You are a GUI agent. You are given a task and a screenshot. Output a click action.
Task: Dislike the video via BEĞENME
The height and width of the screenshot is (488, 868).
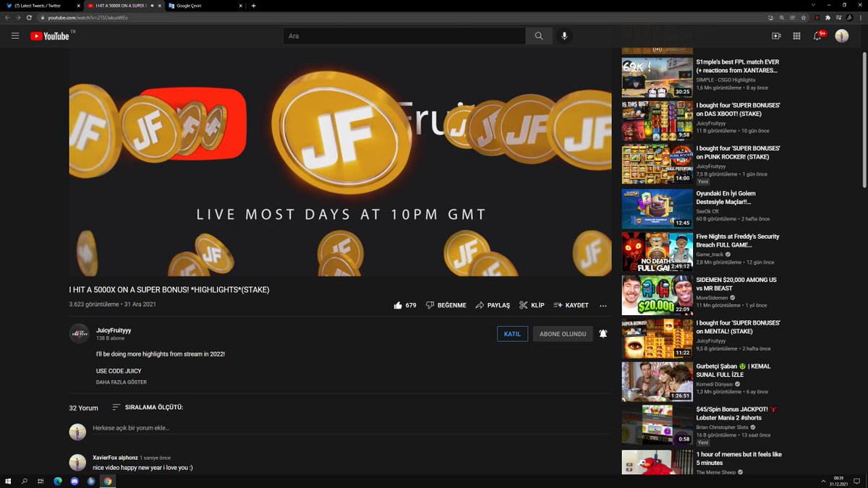446,305
